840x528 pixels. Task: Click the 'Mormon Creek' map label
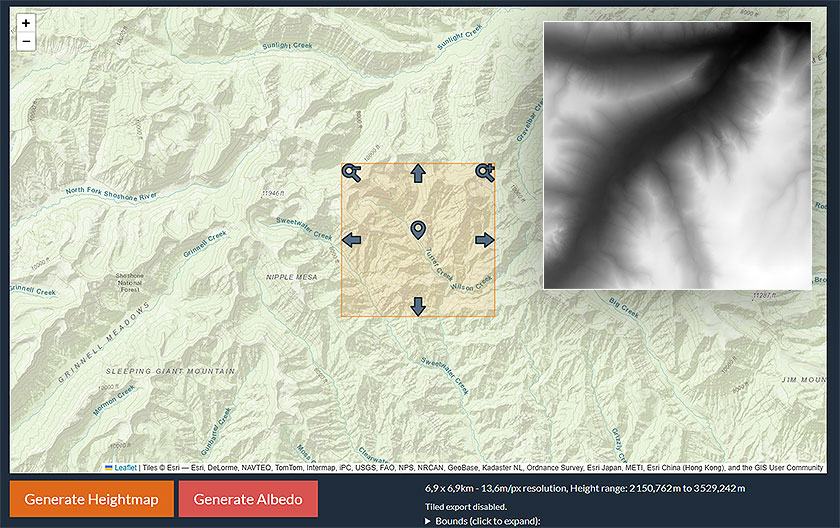pos(114,400)
